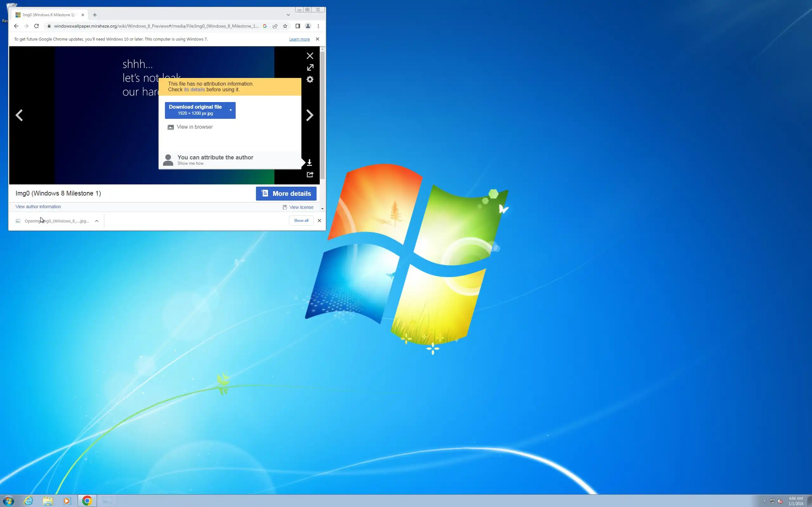
Task: Open the downloaded file options chevron
Action: click(x=97, y=221)
